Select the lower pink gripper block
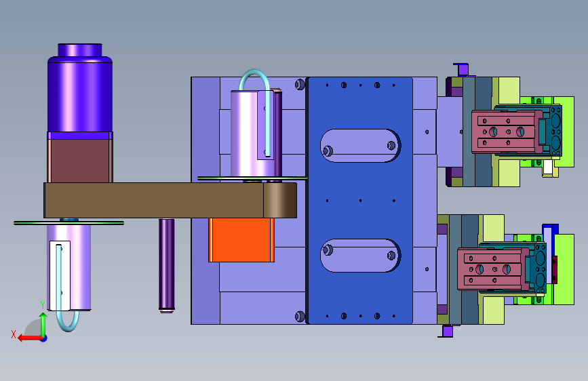588x381 pixels. click(x=492, y=269)
